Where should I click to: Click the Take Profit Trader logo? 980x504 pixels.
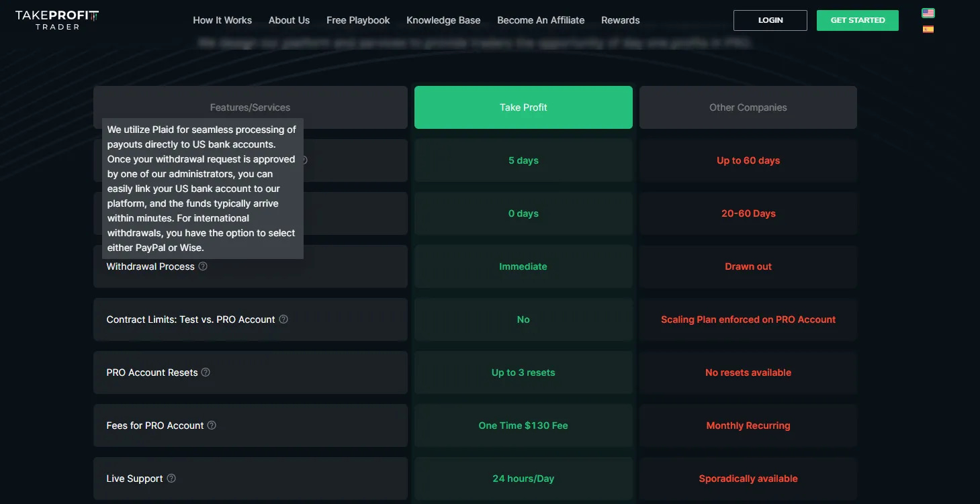pyautogui.click(x=56, y=20)
